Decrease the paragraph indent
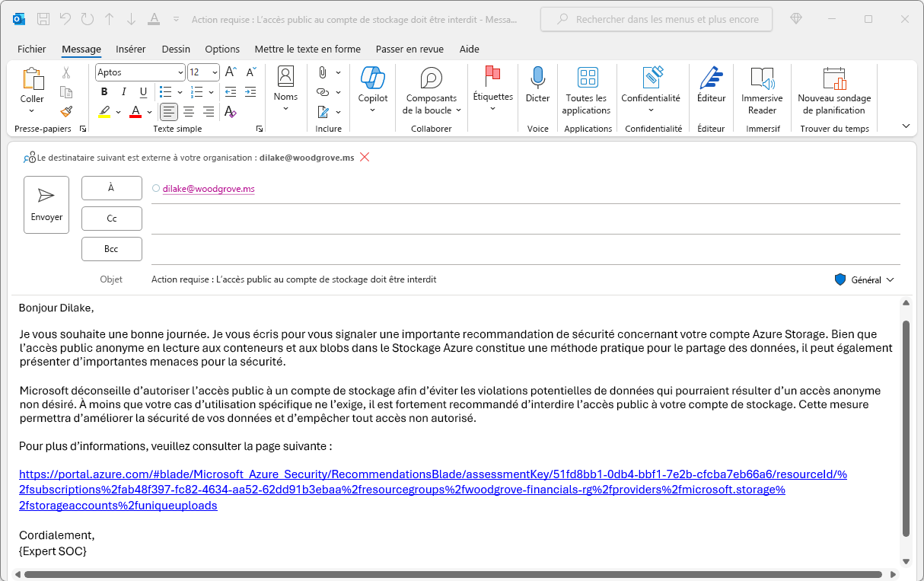The image size is (924, 581). (x=231, y=92)
